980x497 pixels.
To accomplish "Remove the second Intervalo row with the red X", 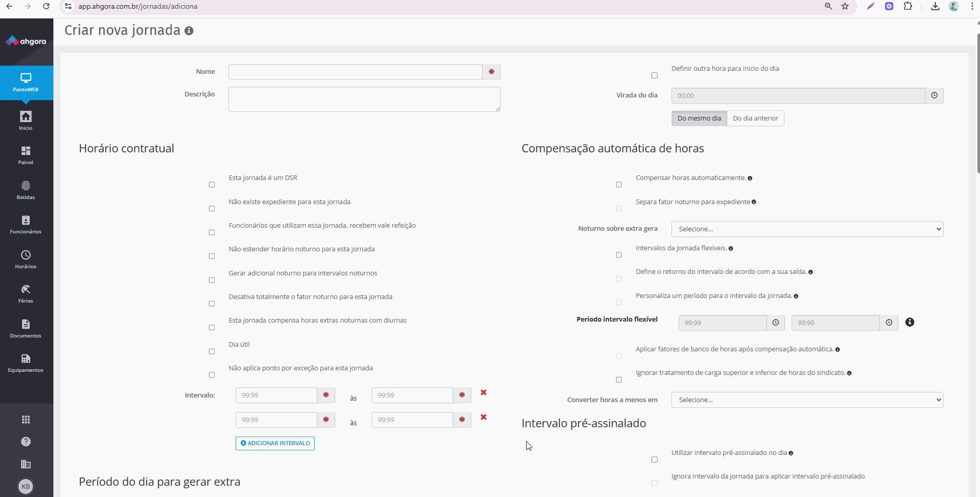I will (484, 417).
